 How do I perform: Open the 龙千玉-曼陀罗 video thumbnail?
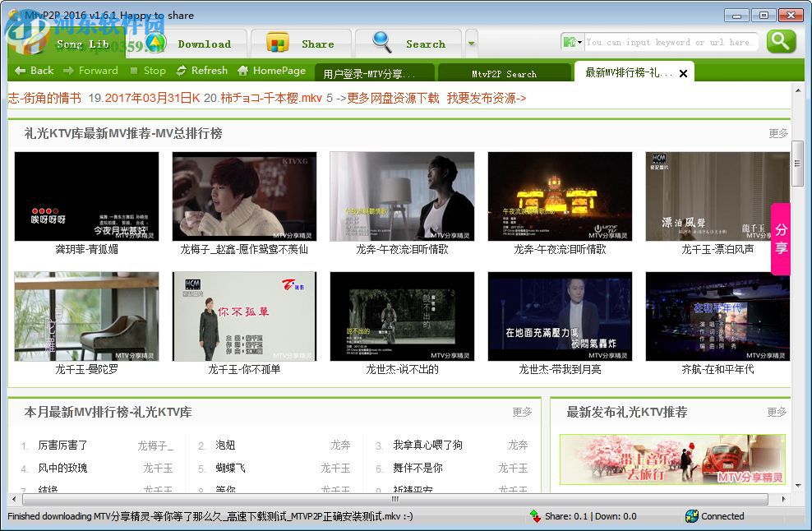pos(86,316)
